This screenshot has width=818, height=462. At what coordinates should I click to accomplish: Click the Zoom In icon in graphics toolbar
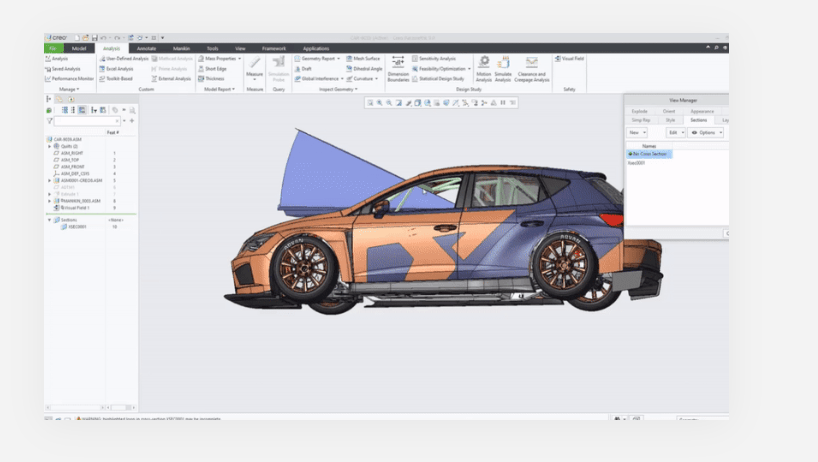pyautogui.click(x=380, y=103)
